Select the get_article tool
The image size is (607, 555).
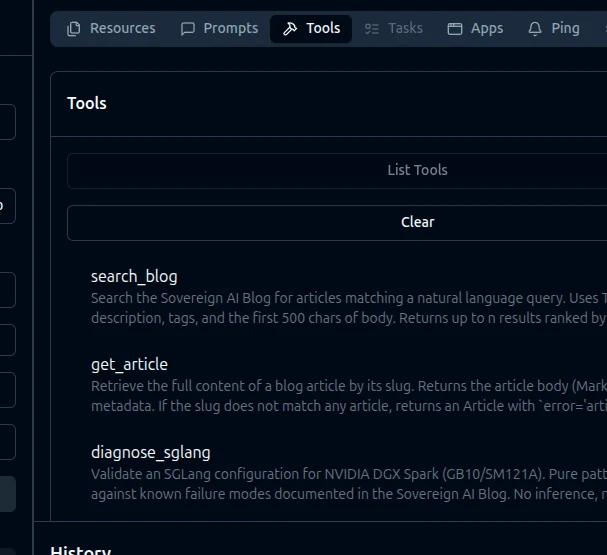tap(129, 365)
